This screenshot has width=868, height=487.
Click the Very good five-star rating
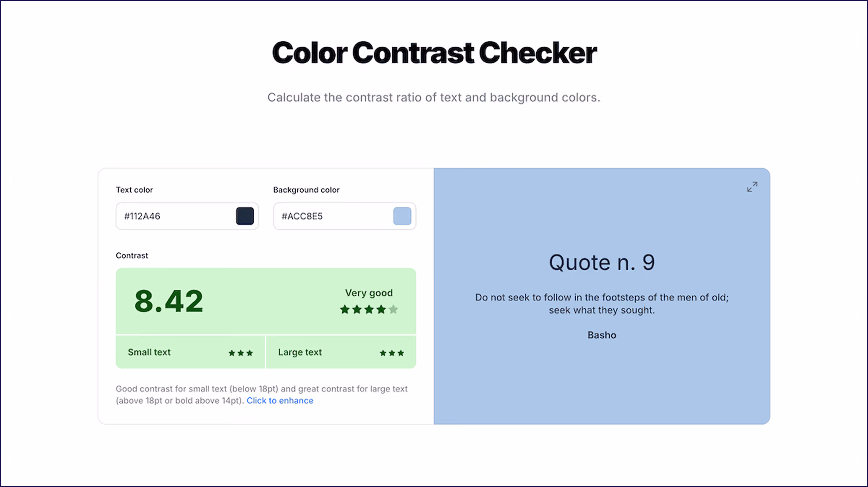(369, 309)
